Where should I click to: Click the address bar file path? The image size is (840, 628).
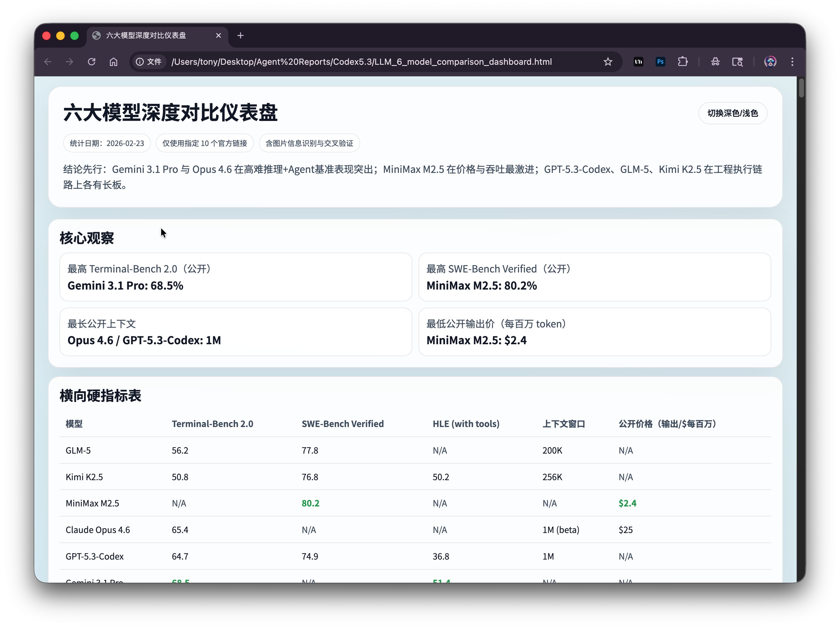pos(361,61)
